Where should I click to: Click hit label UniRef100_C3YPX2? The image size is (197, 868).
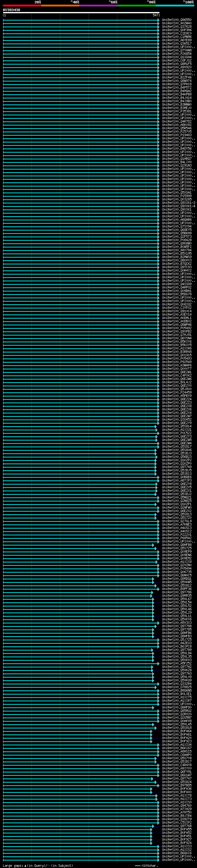tap(176, 308)
